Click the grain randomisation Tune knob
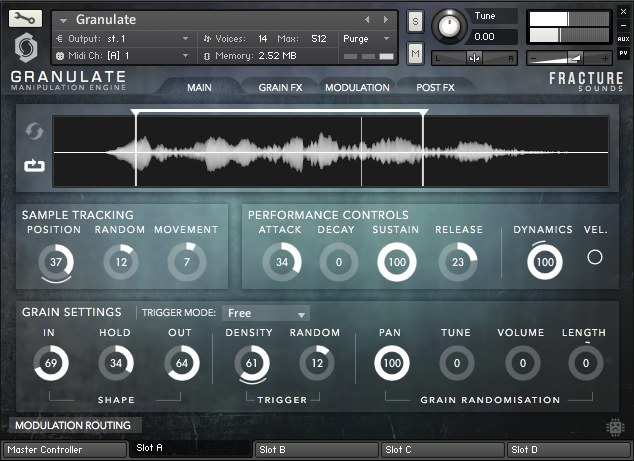Screen dimensions: 634x461 [x=457, y=363]
